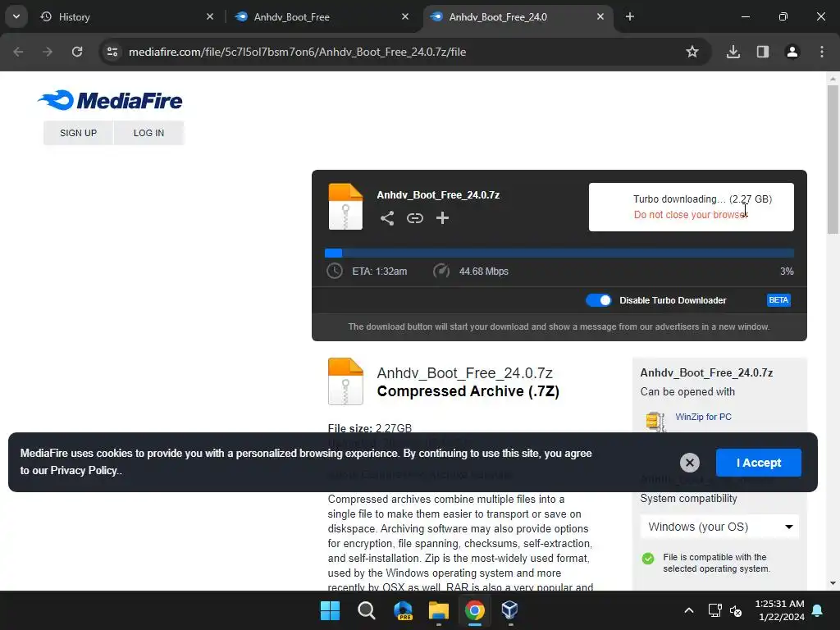Click the plus icon to save file

pos(442,218)
